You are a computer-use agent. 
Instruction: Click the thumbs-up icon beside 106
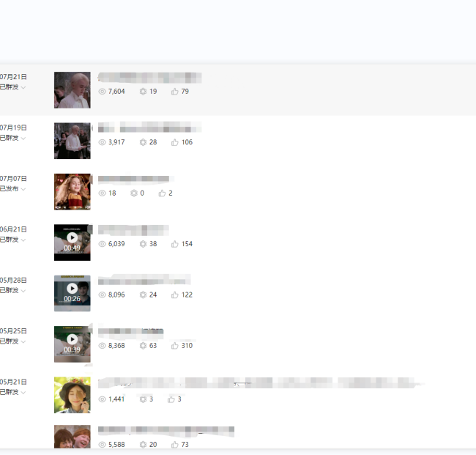[174, 142]
